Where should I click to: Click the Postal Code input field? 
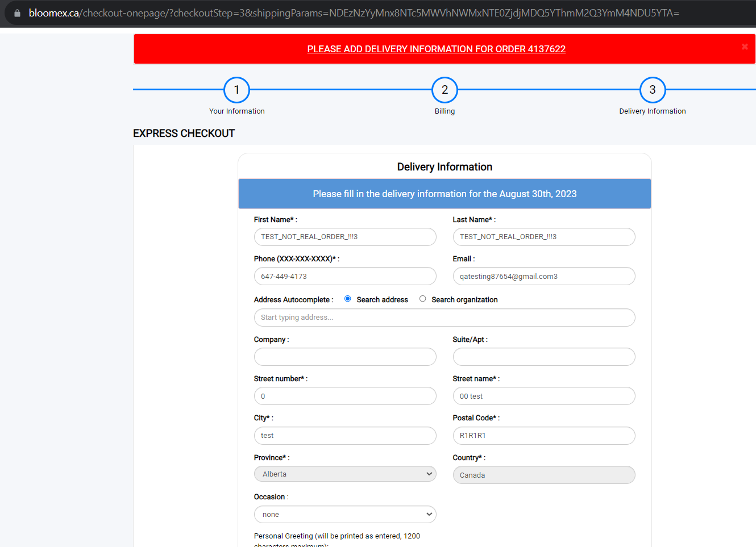click(x=544, y=436)
